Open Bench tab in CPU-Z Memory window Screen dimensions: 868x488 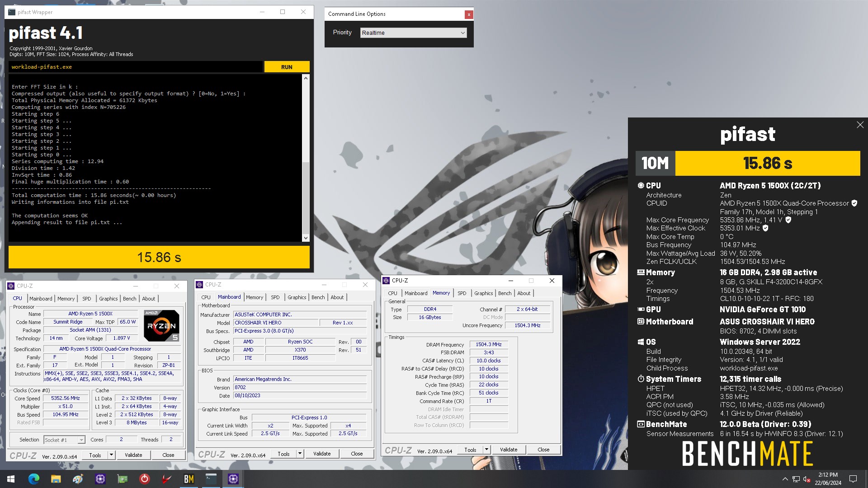[x=505, y=293]
